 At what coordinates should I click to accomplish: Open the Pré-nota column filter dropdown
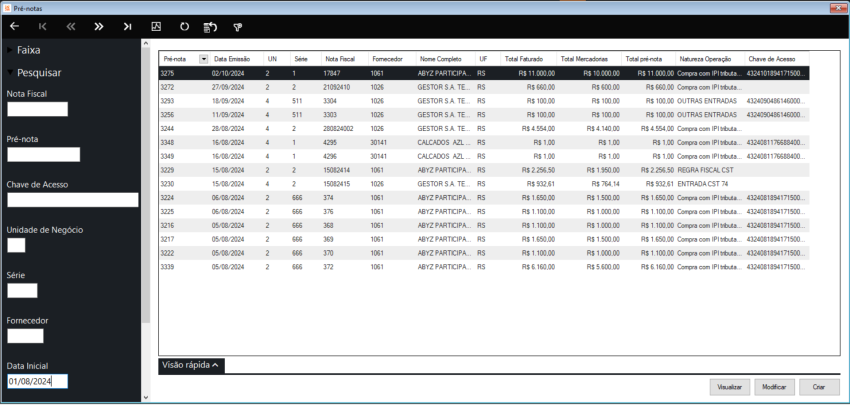(x=204, y=59)
